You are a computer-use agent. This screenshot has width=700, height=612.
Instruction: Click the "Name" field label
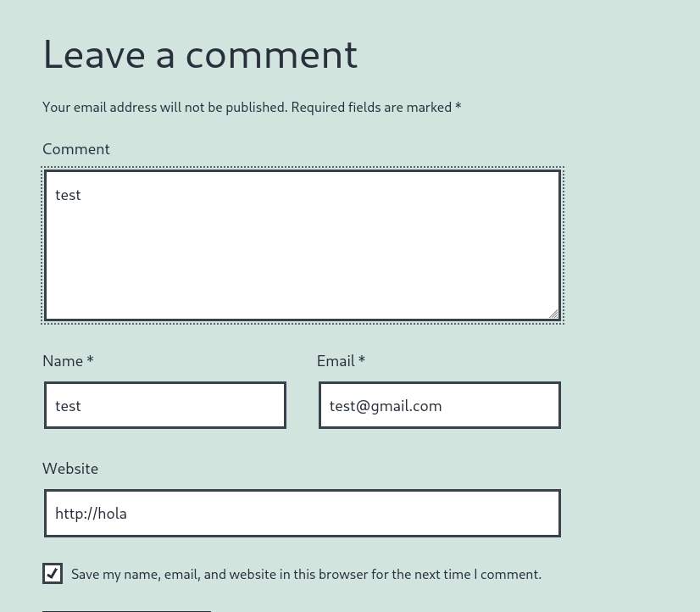[63, 361]
